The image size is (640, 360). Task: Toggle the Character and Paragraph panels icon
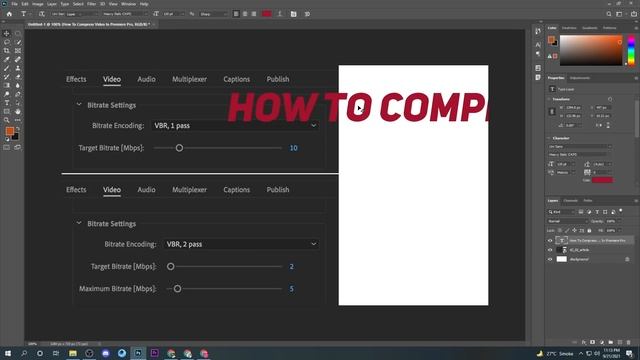pos(293,14)
